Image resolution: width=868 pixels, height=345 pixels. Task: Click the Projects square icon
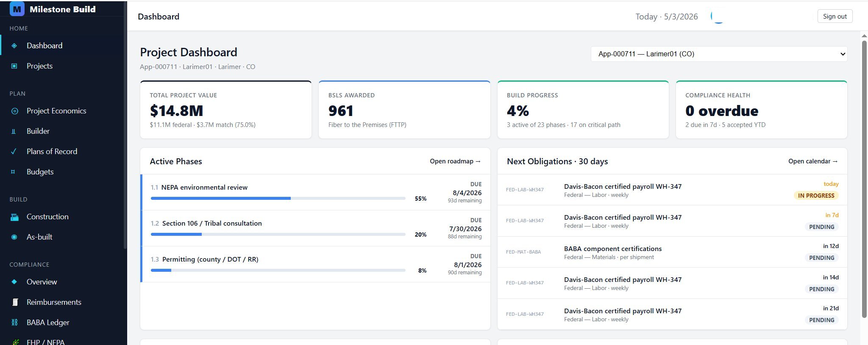pos(14,66)
